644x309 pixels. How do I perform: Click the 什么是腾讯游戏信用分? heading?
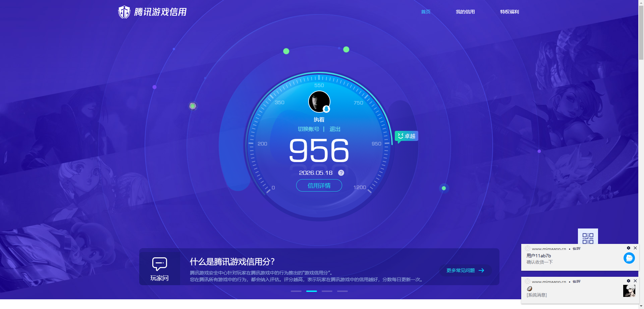coord(232,262)
